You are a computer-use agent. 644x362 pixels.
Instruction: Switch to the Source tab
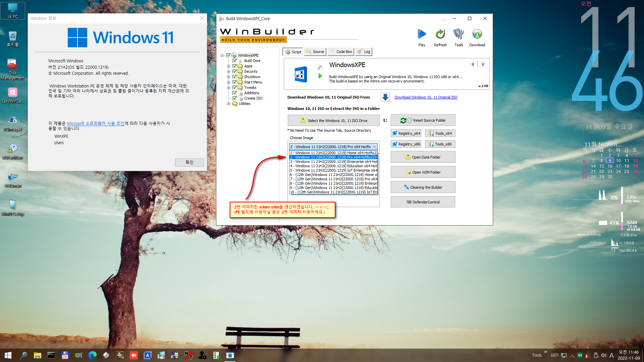315,52
